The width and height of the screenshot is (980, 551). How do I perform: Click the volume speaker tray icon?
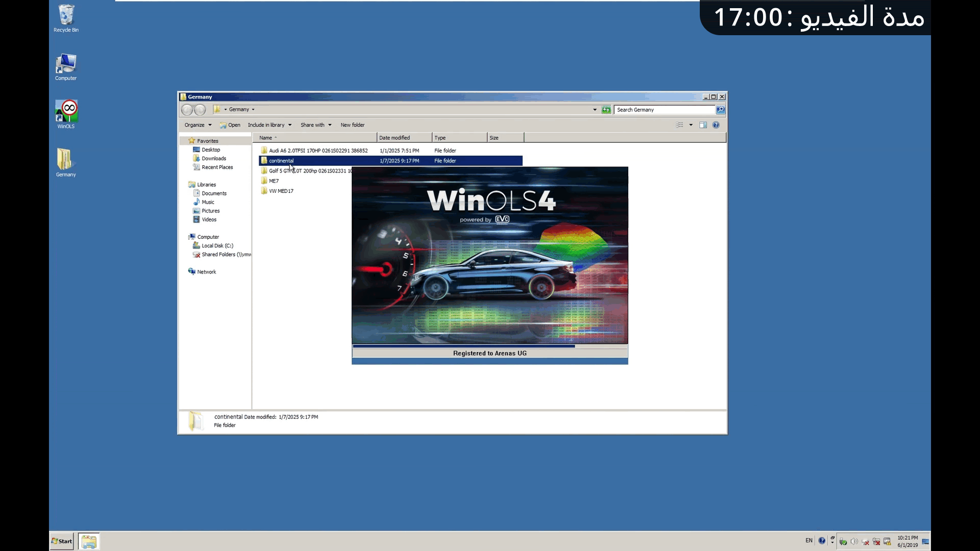click(854, 541)
